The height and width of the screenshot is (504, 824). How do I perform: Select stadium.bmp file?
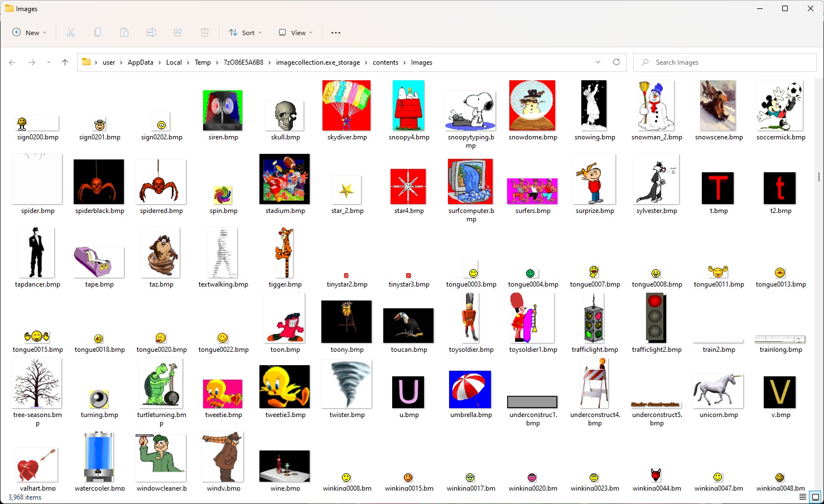coord(285,179)
